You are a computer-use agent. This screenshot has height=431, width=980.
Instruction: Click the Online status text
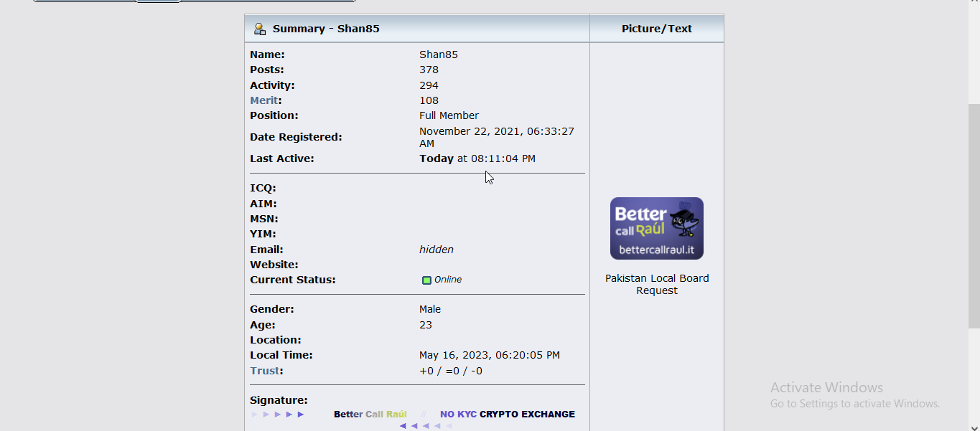(448, 280)
